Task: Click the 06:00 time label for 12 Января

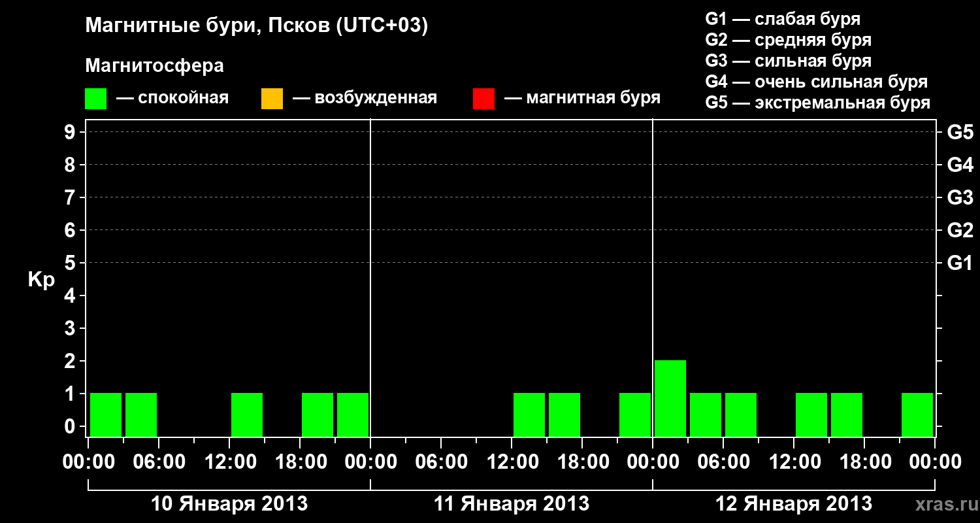Action: (723, 462)
